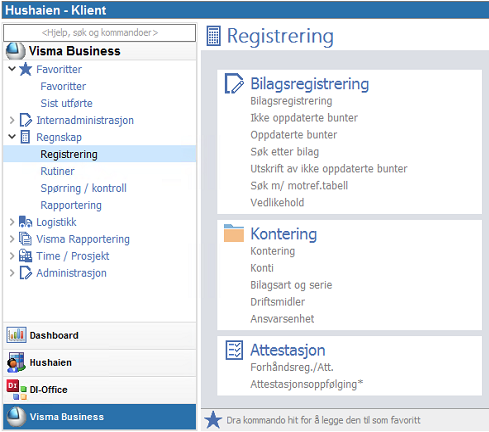Open Ansvarsenhet under Kontering
The width and height of the screenshot is (489, 432).
point(282,319)
